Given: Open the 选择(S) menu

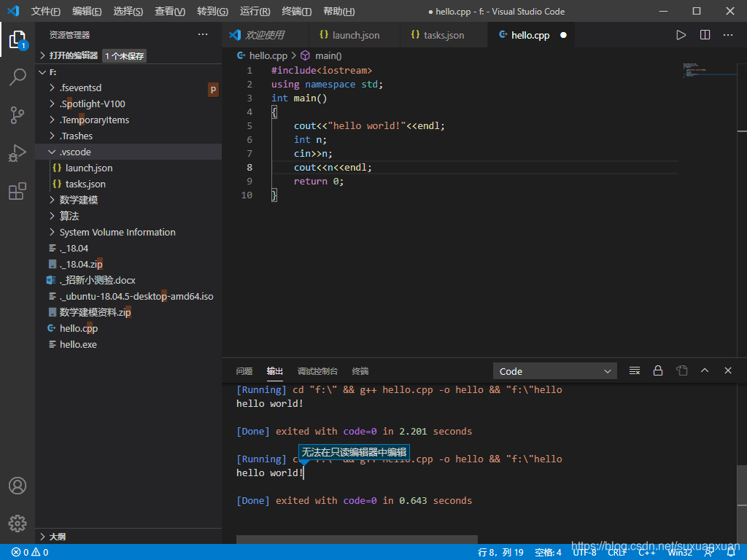Looking at the screenshot, I should click(128, 12).
